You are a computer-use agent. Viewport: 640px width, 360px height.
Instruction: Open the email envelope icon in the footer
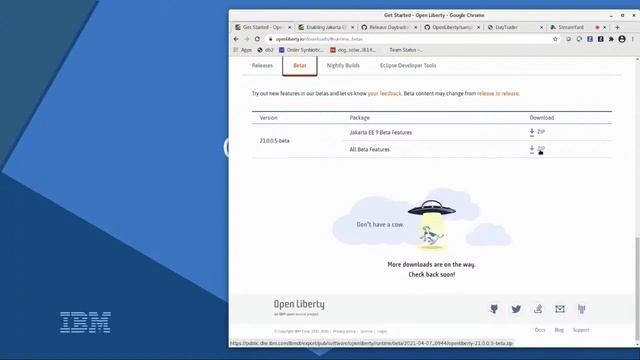(x=560, y=309)
